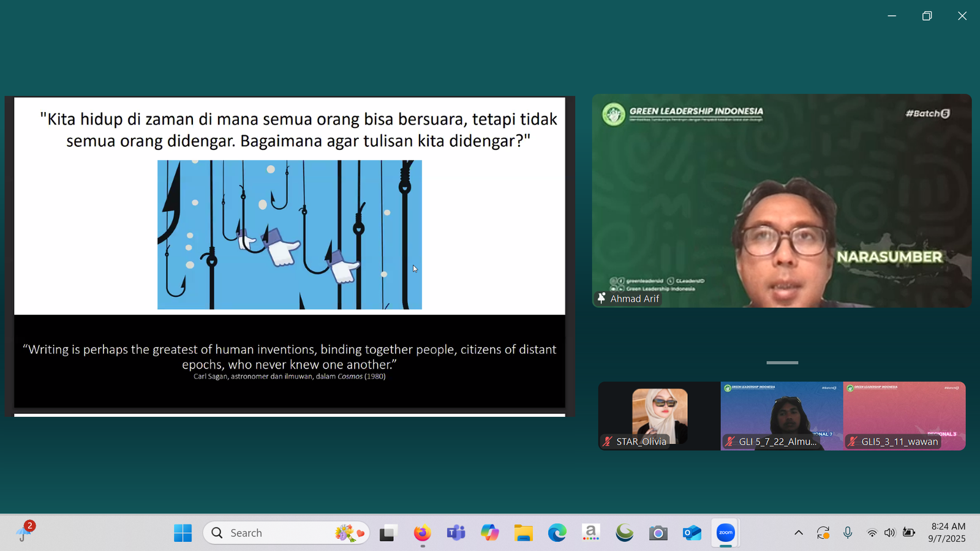Screen dimensions: 980x551
Task: Open the Copilot app in the taskbar
Action: [489, 533]
